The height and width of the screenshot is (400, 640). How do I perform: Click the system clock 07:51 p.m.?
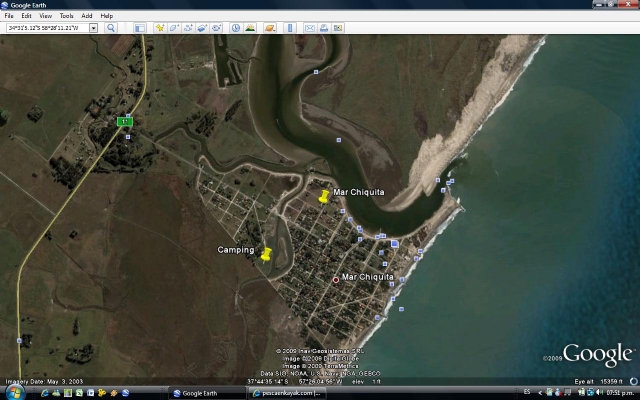620,393
